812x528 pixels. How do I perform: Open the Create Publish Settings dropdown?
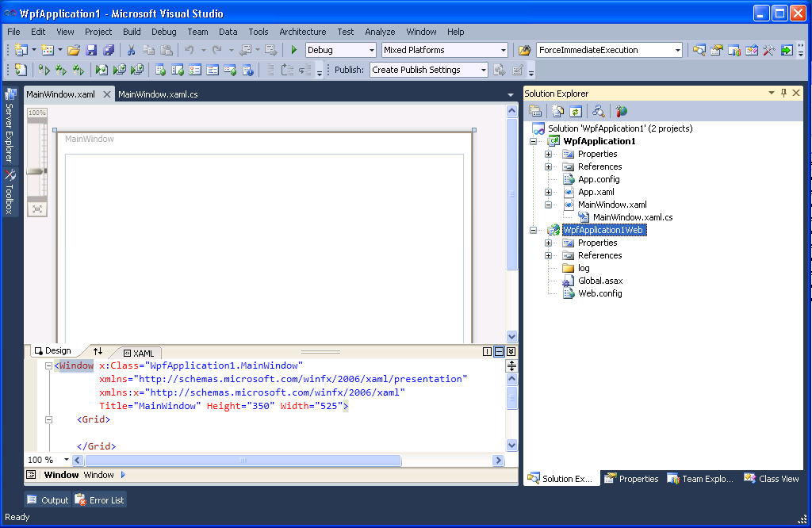tap(483, 70)
